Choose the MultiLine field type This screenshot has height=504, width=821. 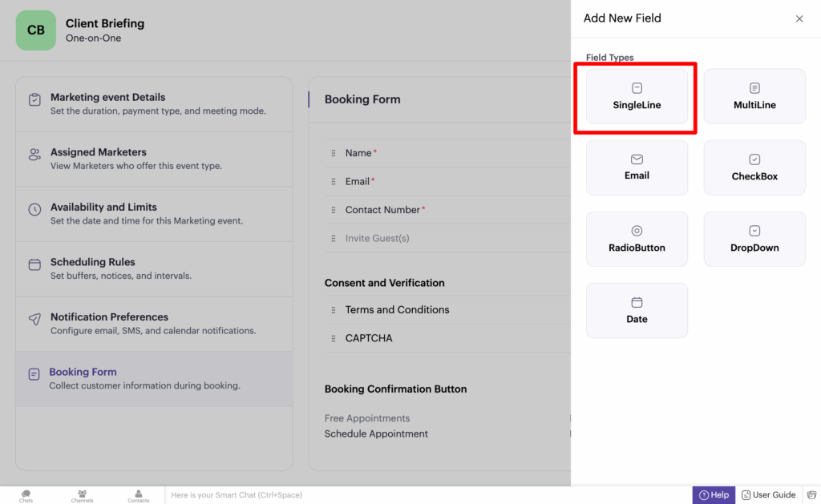tap(754, 96)
